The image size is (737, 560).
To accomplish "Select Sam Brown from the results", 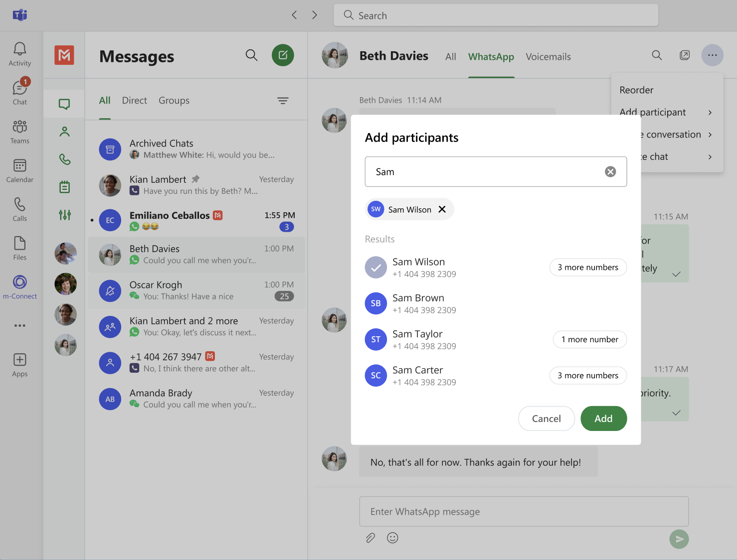I will tap(496, 303).
